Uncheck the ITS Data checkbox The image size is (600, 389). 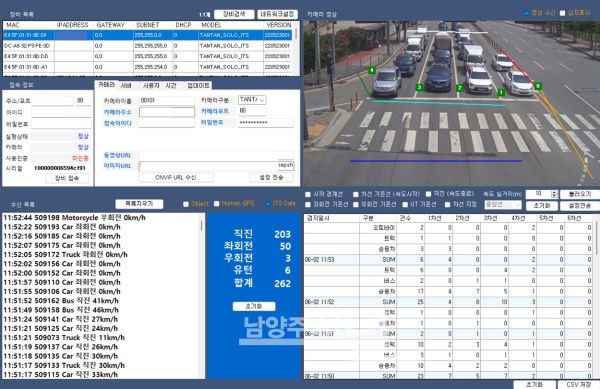[x=268, y=204]
